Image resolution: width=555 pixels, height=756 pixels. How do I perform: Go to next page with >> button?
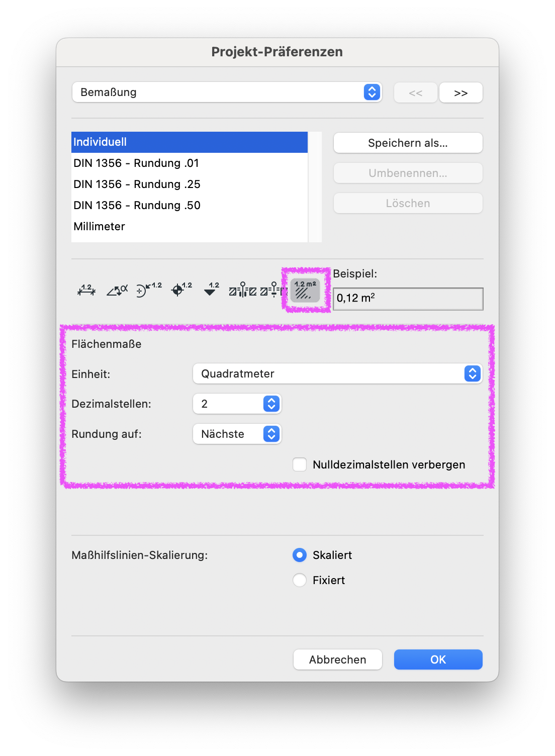tap(461, 92)
